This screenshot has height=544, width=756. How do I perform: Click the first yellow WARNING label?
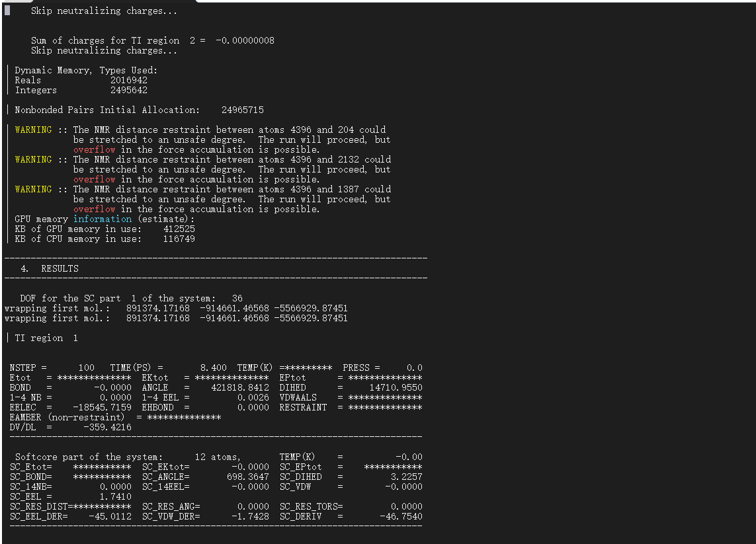(x=33, y=130)
